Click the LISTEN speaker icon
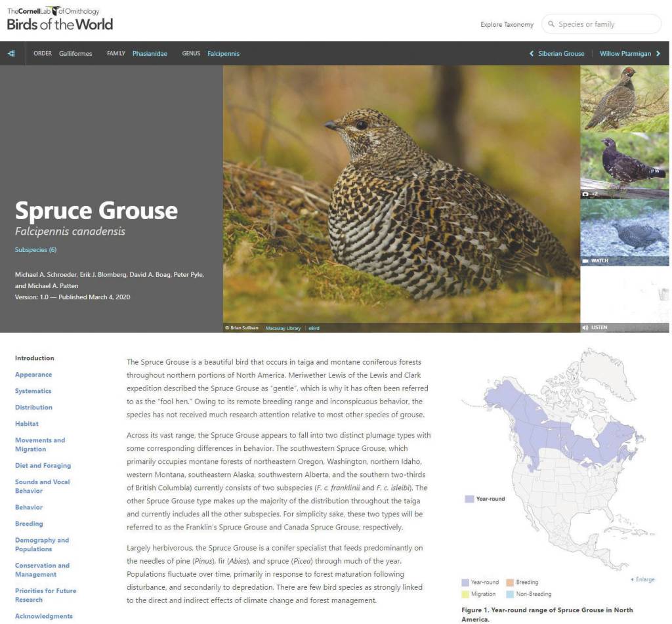 click(x=585, y=327)
